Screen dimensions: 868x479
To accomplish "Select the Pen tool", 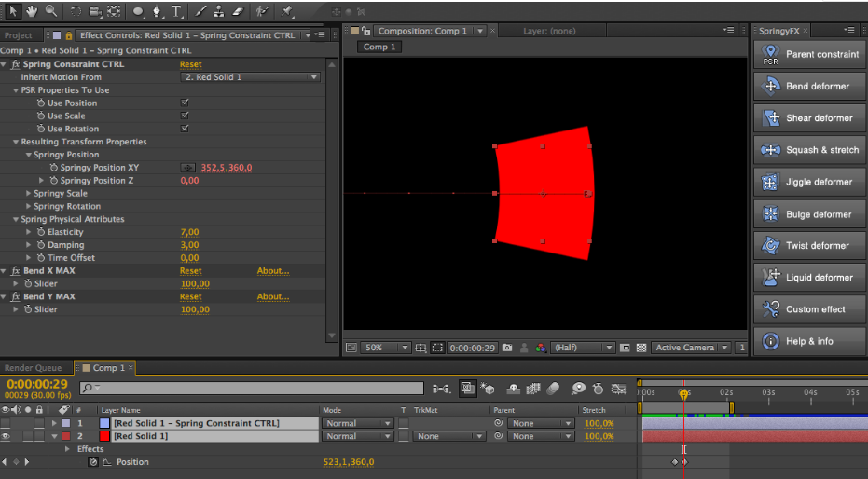I will tap(158, 11).
